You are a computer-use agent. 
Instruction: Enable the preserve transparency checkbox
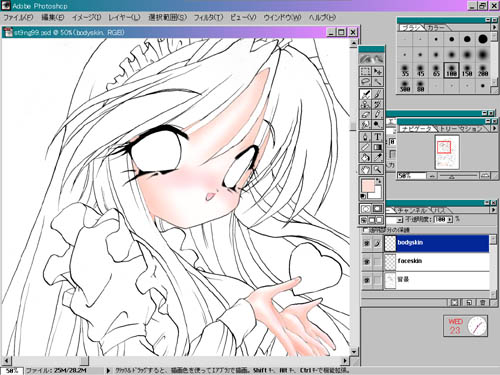tap(366, 230)
